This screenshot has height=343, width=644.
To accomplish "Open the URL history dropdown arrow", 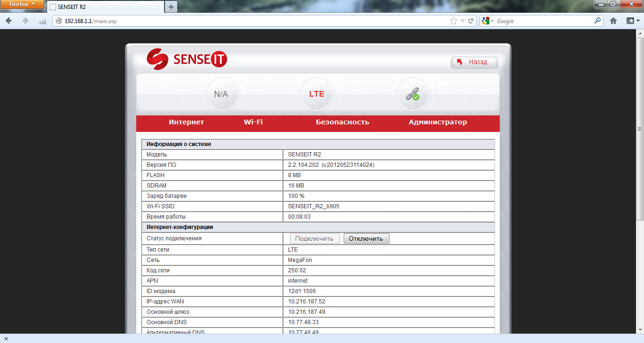I will coord(462,21).
